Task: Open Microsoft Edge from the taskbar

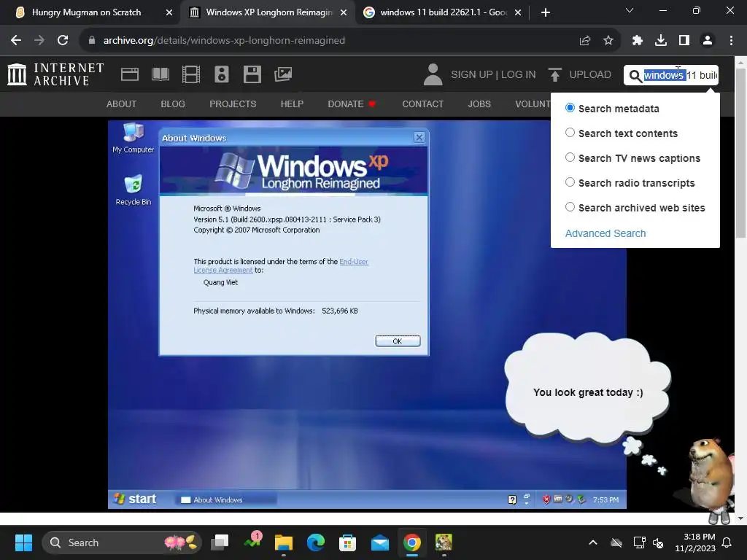Action: point(315,542)
